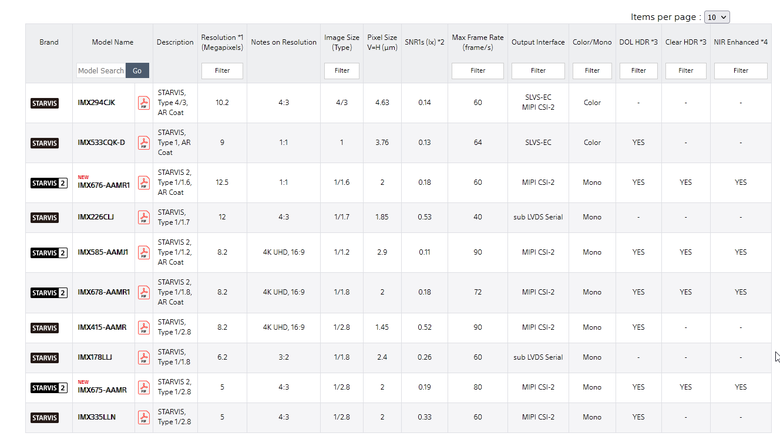Click pixel size '1.45' cell
The image size is (780, 443).
(x=382, y=328)
